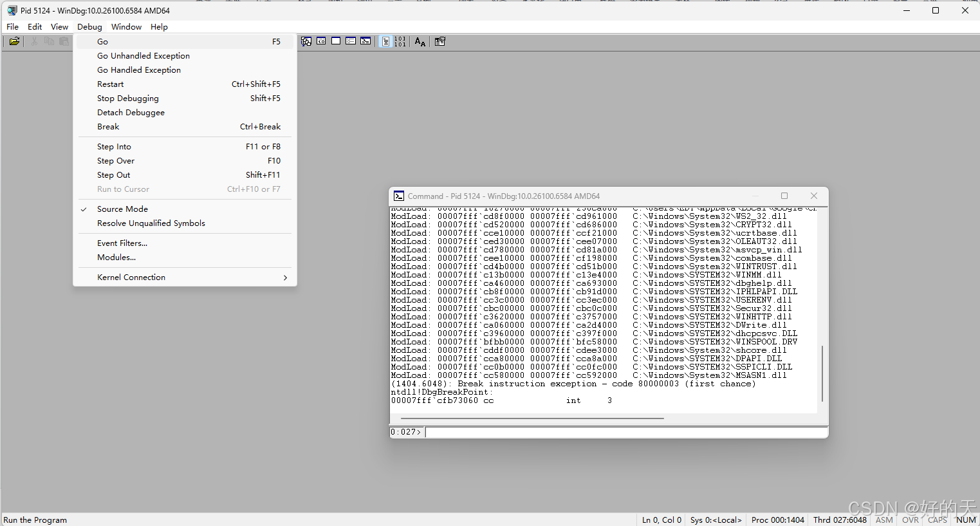Image resolution: width=980 pixels, height=526 pixels.
Task: Open the Event Filters dialog
Action: pos(122,243)
